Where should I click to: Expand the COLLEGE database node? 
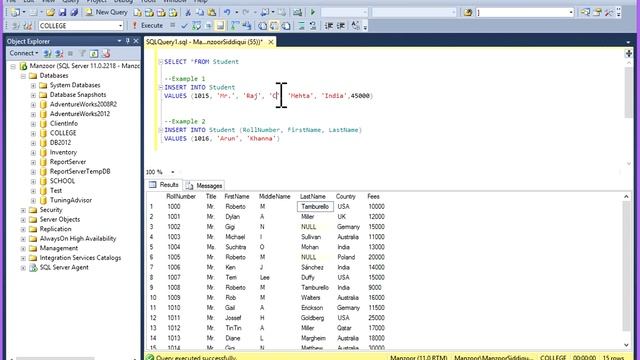[33, 133]
